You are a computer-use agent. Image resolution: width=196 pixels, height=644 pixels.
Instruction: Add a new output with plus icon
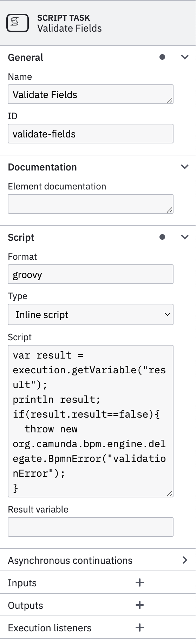click(140, 605)
